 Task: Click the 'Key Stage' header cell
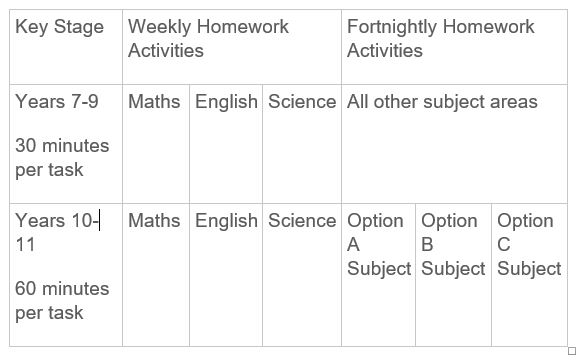[66, 47]
